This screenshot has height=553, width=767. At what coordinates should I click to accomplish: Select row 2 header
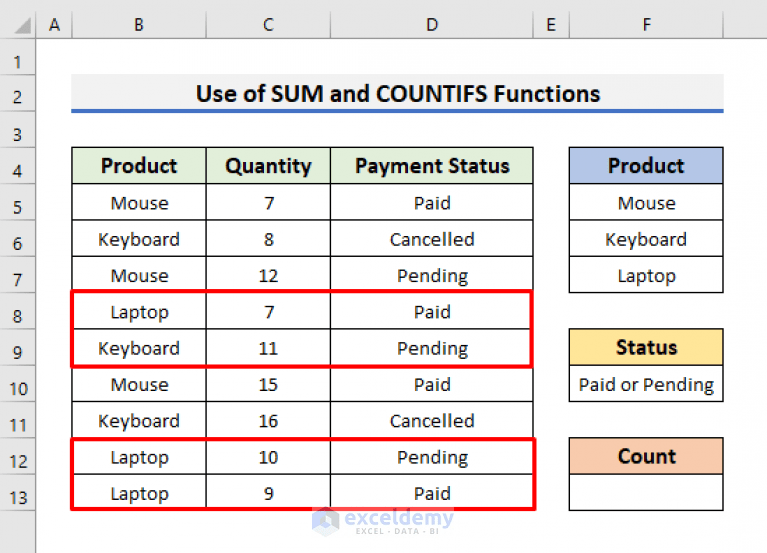tap(18, 93)
